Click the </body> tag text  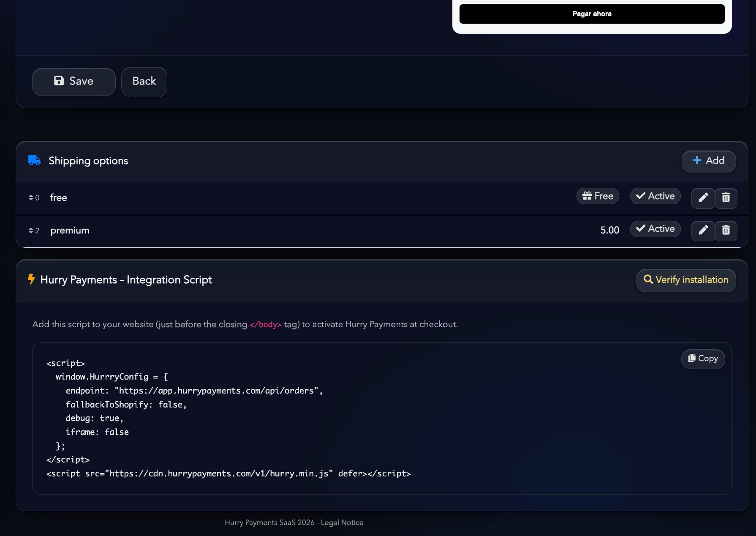coord(266,325)
